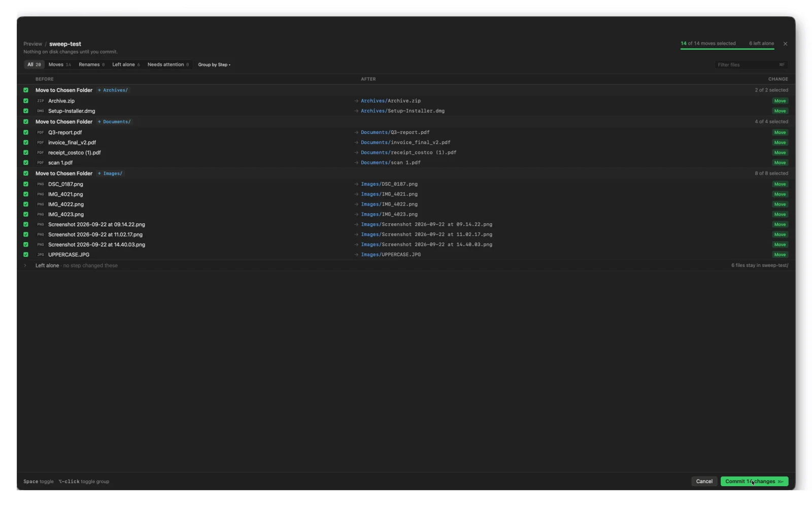Switch to the All tab
The width and height of the screenshot is (812, 507).
(34, 65)
